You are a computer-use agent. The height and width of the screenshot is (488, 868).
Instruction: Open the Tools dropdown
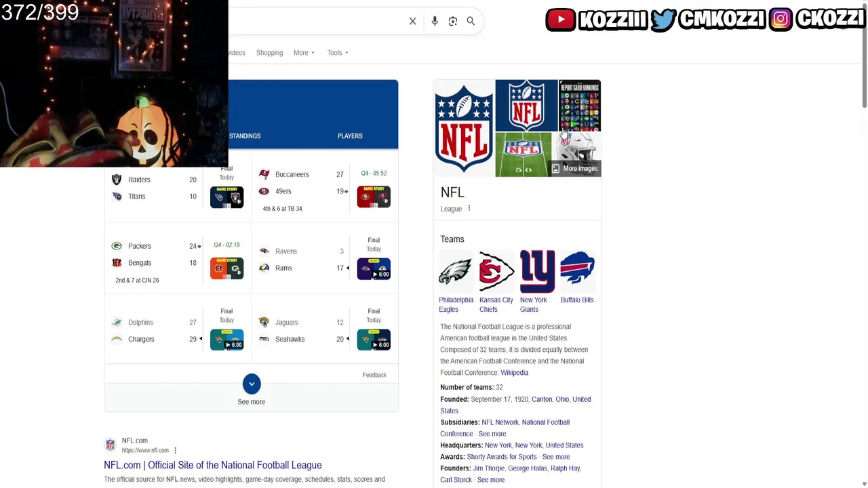(338, 53)
